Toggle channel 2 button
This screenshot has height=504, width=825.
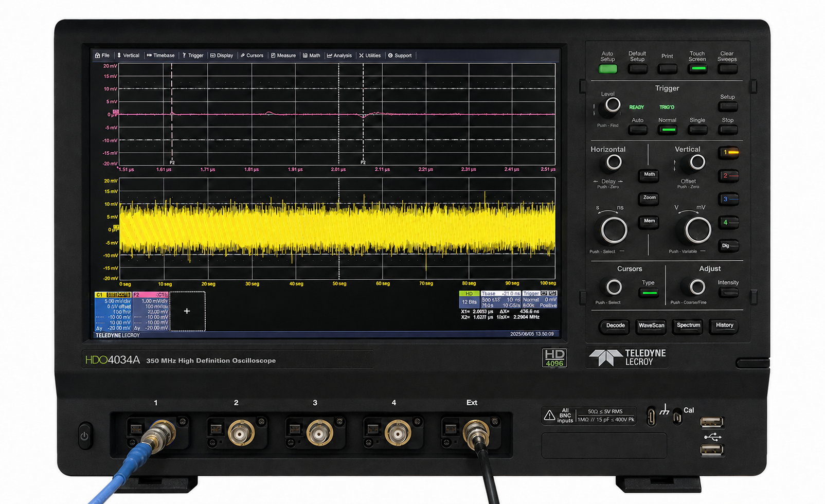click(728, 176)
